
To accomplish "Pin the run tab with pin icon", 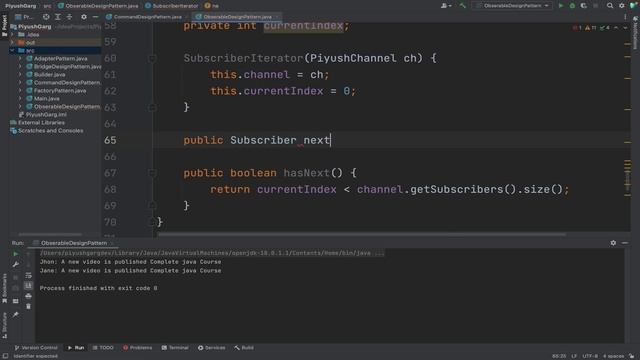I will point(16,315).
